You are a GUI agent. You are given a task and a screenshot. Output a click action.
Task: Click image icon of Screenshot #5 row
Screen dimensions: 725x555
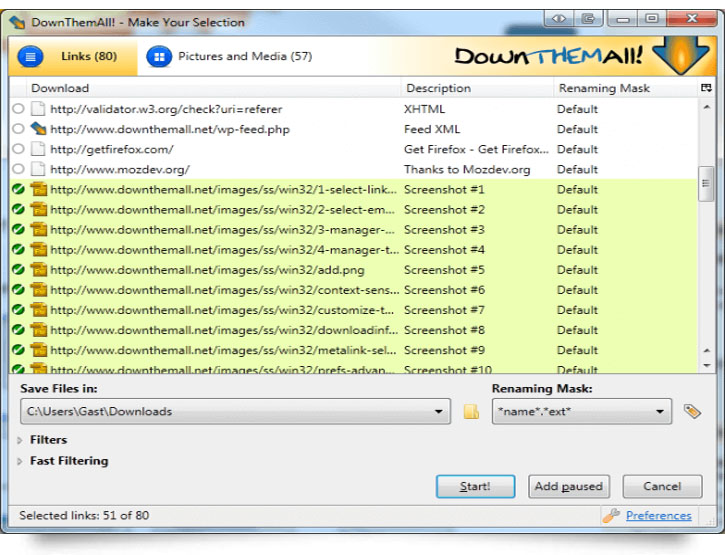[x=39, y=270]
